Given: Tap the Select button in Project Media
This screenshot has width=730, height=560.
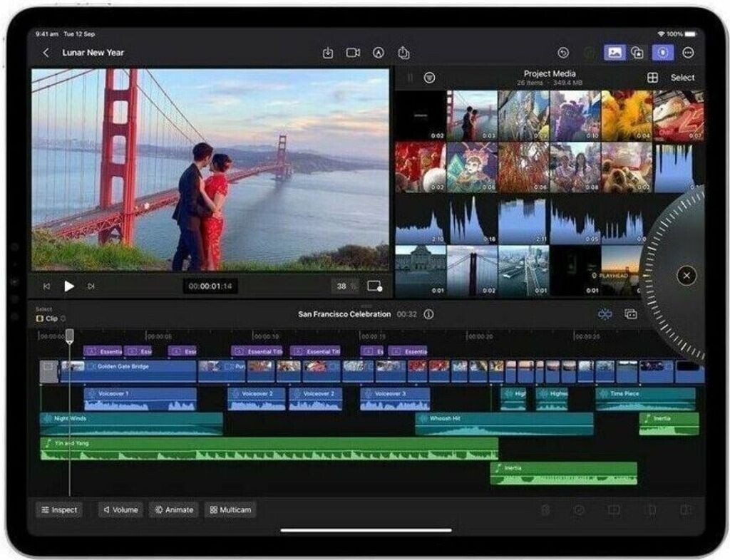Looking at the screenshot, I should pyautogui.click(x=682, y=78).
